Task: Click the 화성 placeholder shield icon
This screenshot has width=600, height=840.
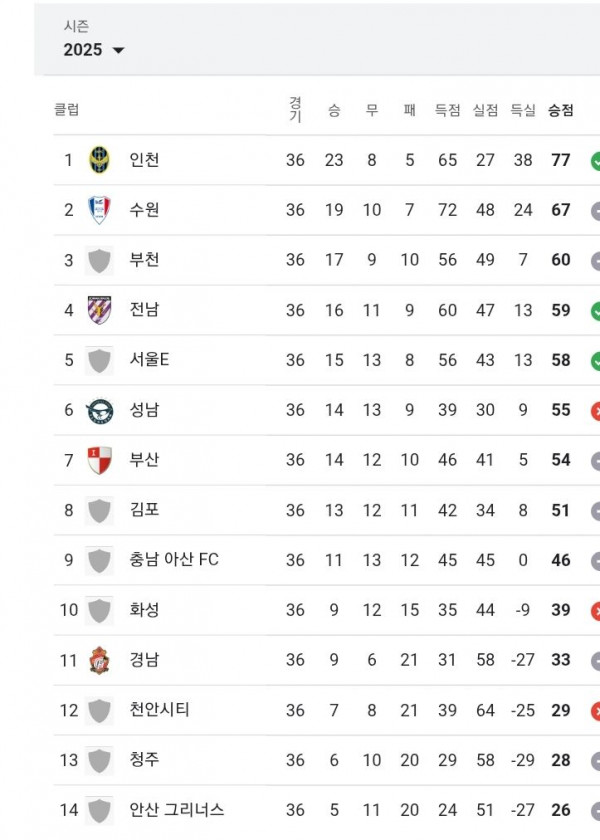Action: click(99, 610)
